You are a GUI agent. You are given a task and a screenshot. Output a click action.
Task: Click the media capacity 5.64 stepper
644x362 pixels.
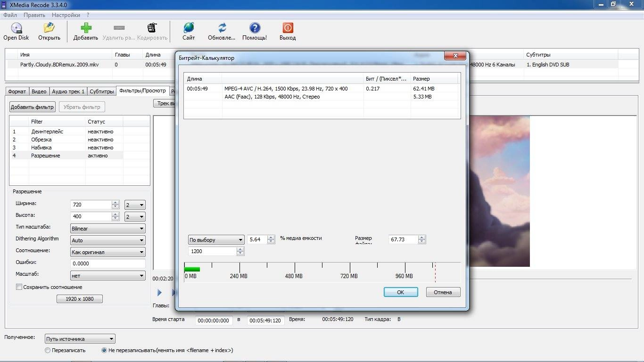tap(271, 239)
